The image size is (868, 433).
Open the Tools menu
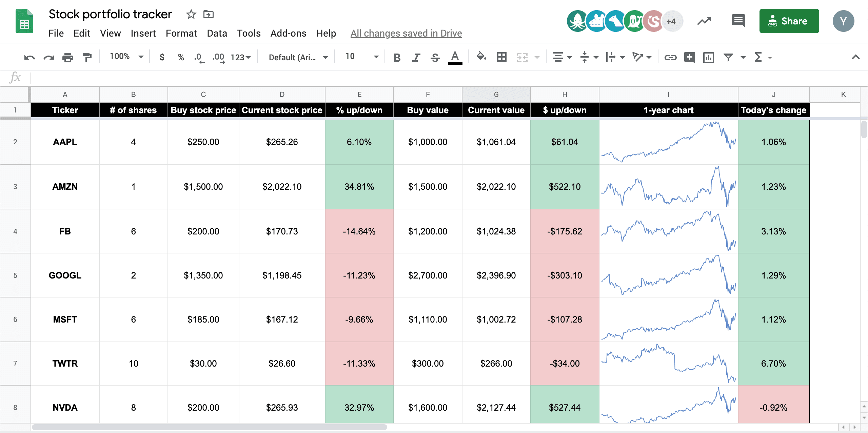coord(249,33)
